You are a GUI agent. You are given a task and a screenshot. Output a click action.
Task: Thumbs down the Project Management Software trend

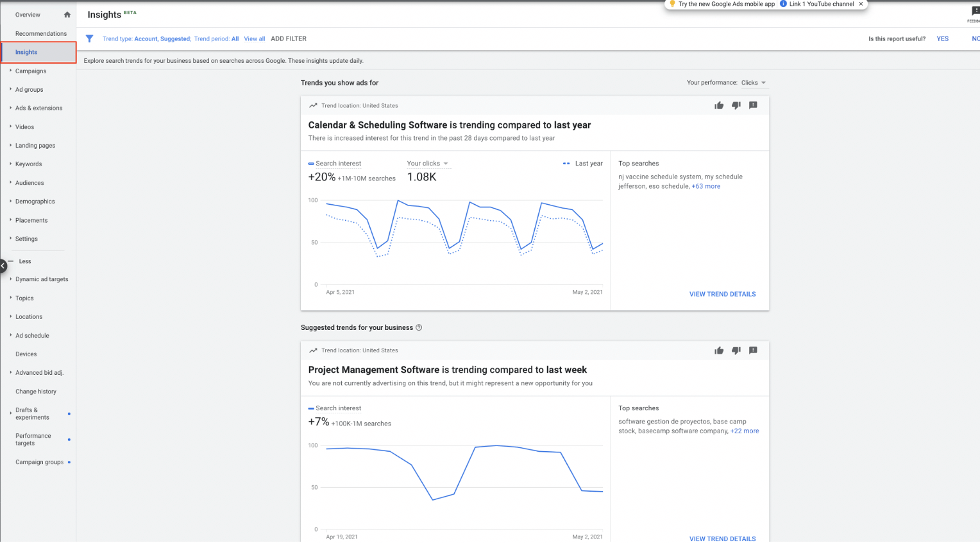(736, 350)
